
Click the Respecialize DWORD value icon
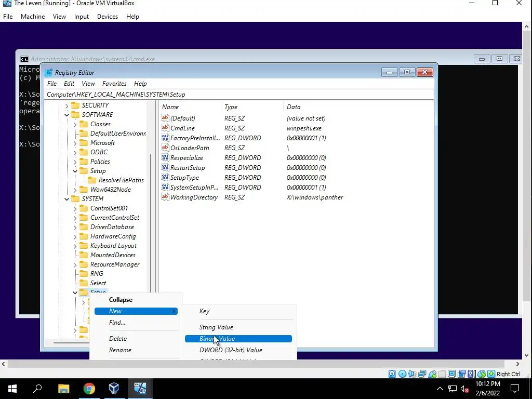coord(165,157)
